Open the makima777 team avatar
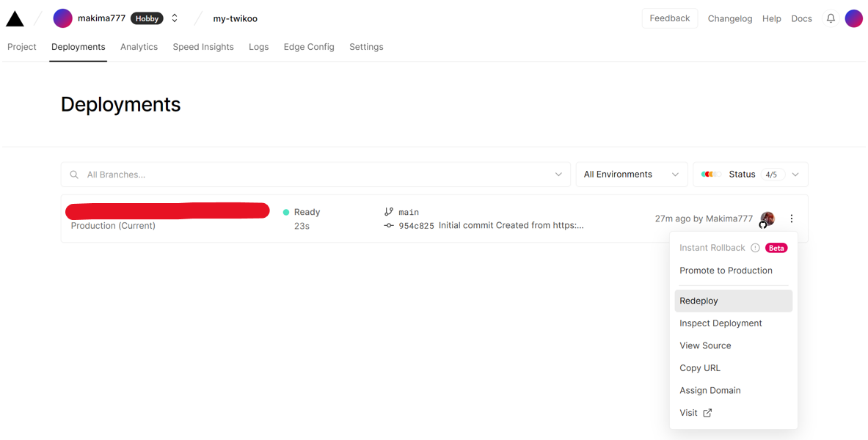Screen dimensions: 868x440 (x=62, y=18)
